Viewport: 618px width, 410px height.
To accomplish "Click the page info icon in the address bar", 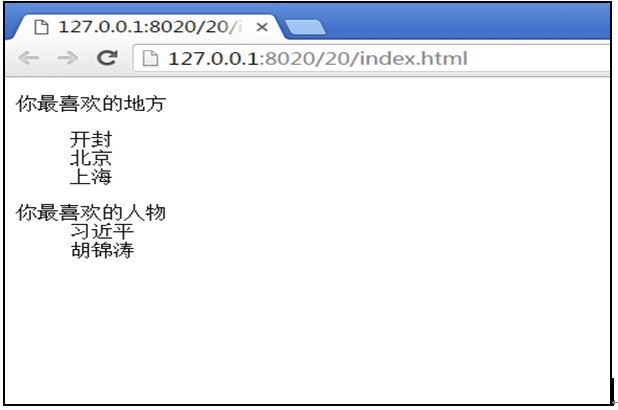I will pos(150,58).
